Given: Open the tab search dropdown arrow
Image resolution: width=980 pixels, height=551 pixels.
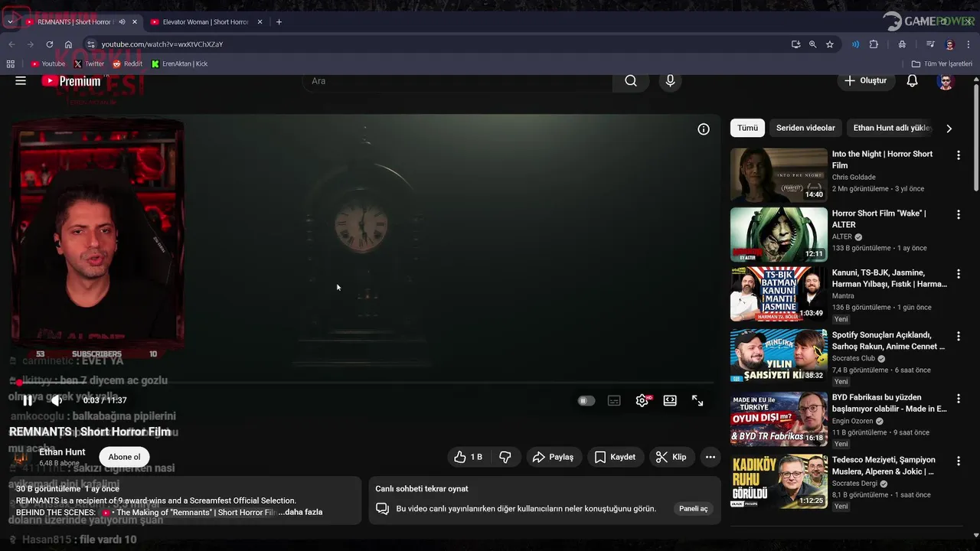Looking at the screenshot, I should [x=10, y=22].
